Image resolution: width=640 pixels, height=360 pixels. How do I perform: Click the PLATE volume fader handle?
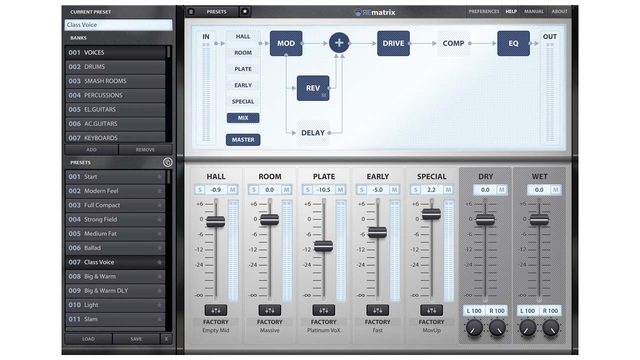point(323,246)
